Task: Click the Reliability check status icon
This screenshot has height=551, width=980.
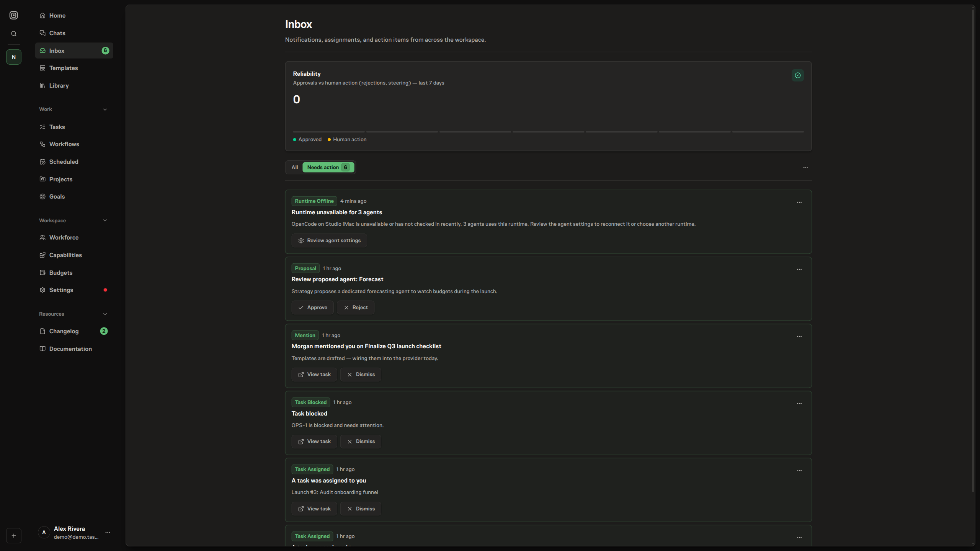Action: pos(798,75)
